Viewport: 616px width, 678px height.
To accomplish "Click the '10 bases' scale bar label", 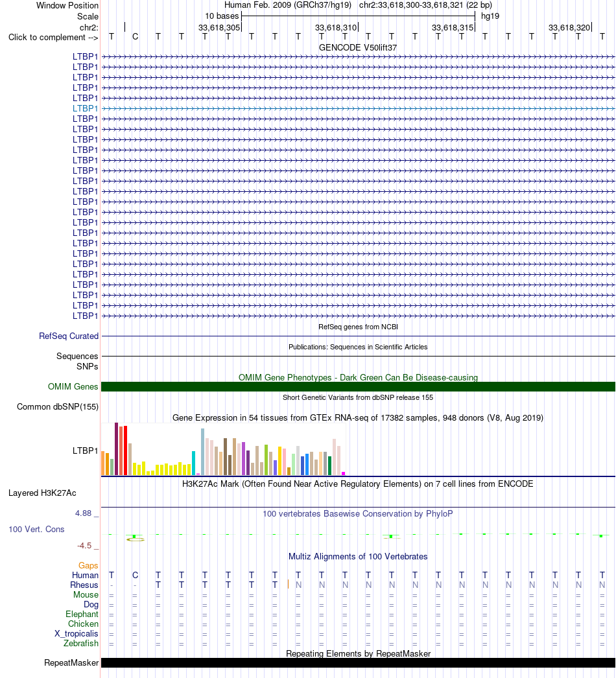I will tap(222, 16).
